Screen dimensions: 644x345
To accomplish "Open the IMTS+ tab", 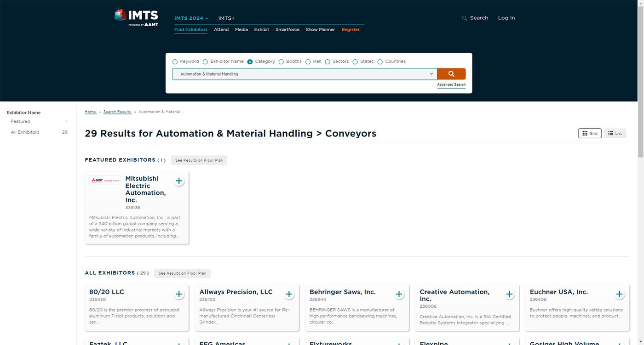I will (x=226, y=18).
